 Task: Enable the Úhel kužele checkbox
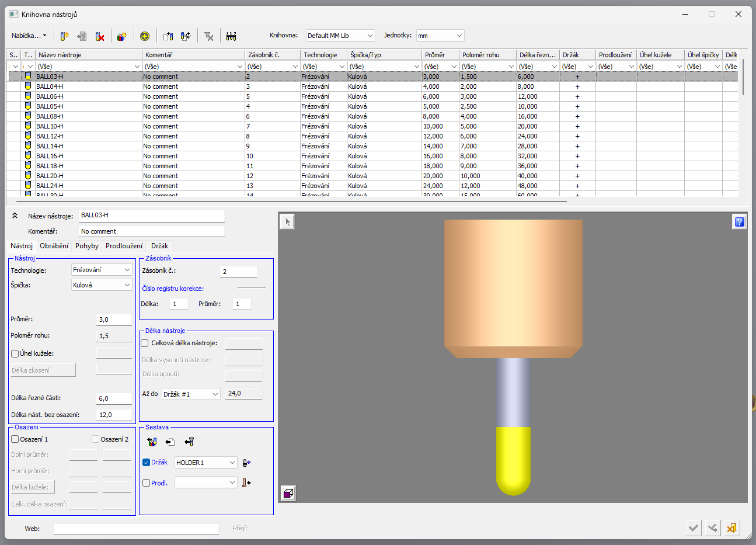coord(15,353)
